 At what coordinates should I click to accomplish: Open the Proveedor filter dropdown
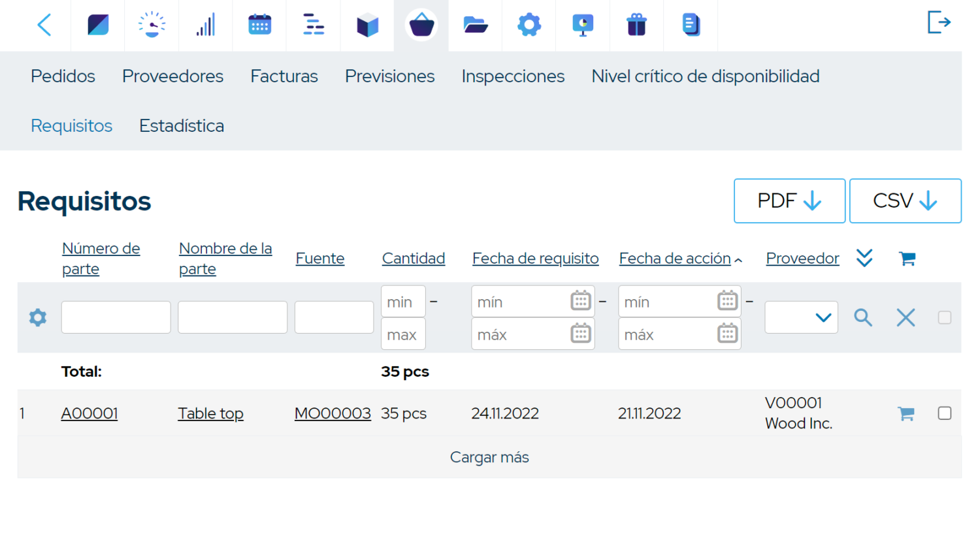(801, 317)
